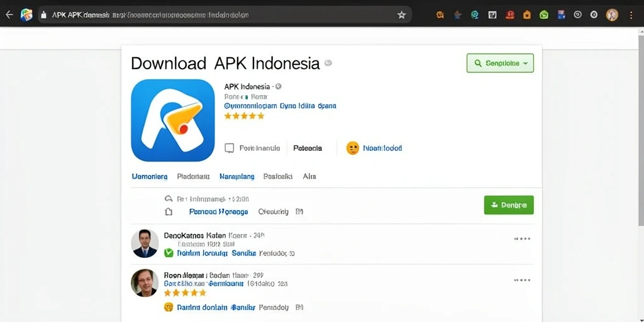Click the large blue APK Indonesia app icon
Image resolution: width=644 pixels, height=322 pixels.
pyautogui.click(x=173, y=120)
